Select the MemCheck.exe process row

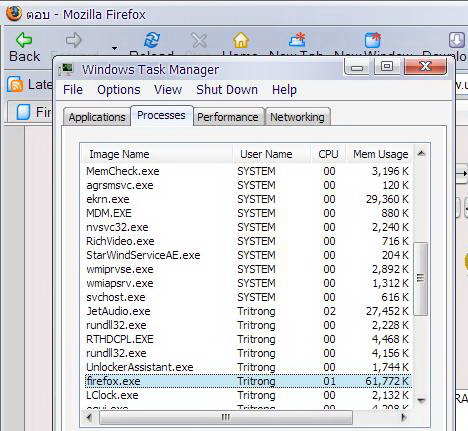click(x=248, y=171)
